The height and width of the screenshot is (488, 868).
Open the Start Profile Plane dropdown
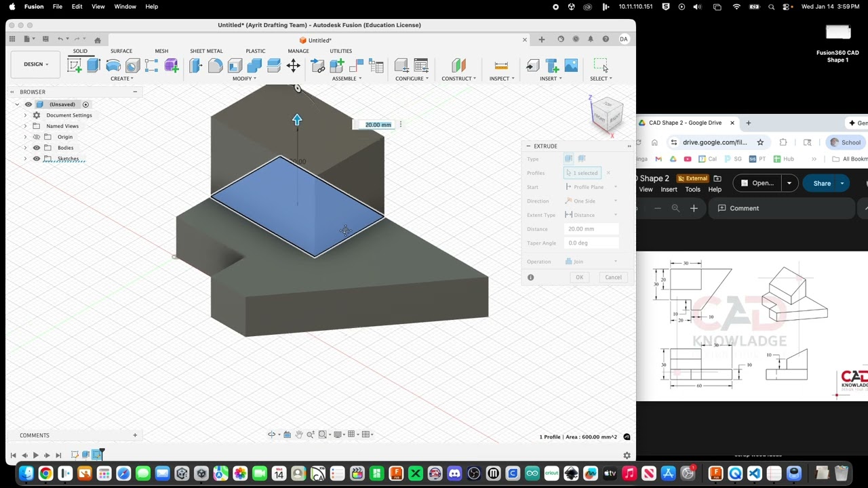pos(591,187)
